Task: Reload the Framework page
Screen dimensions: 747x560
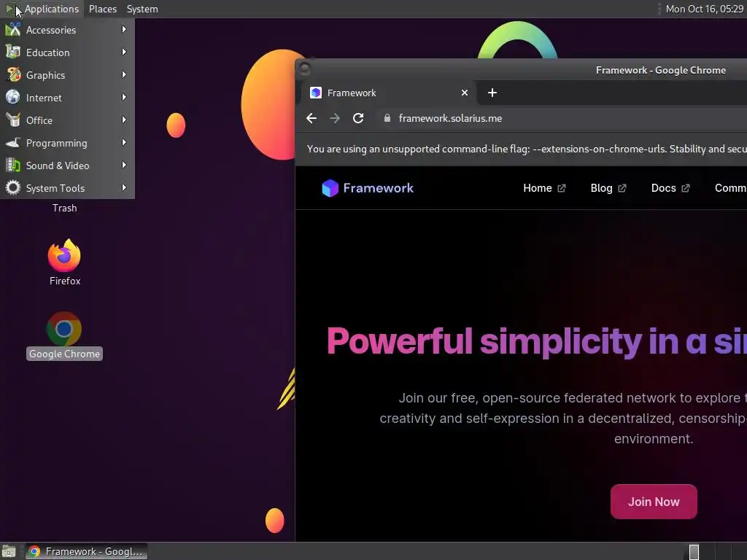Action: (358, 118)
